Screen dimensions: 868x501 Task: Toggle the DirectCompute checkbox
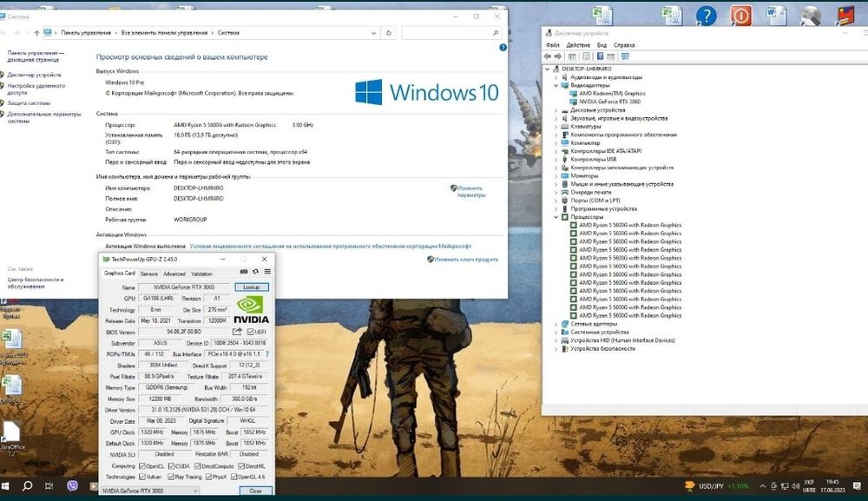point(197,466)
